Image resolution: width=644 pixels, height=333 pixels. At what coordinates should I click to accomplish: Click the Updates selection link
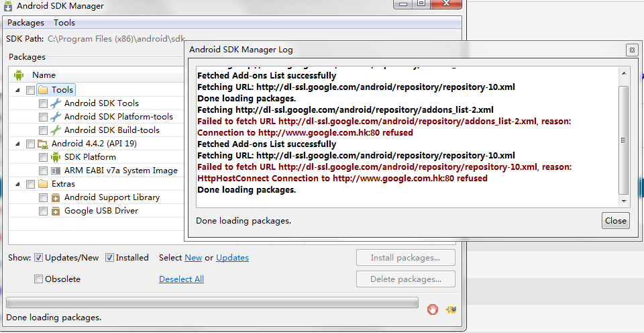coord(233,258)
